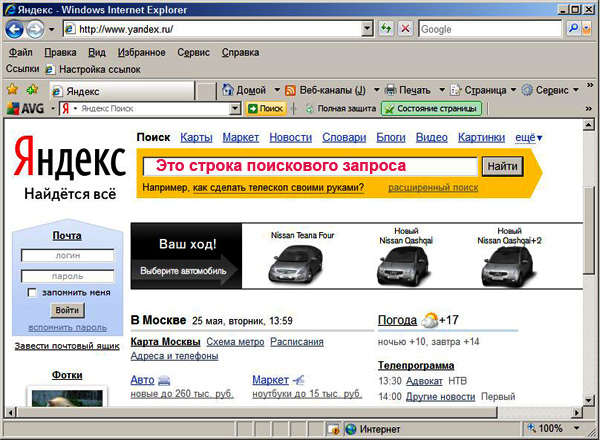Click the browser Back arrow button

tap(14, 29)
